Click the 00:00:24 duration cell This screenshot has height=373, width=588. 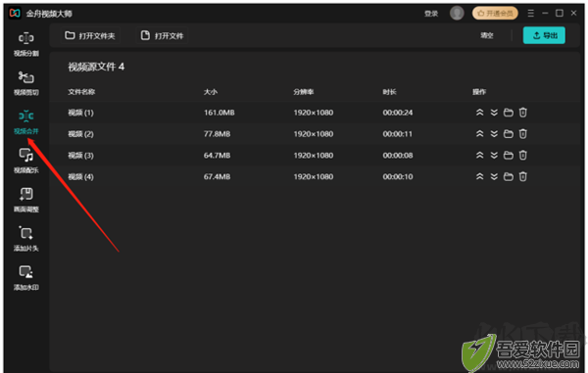click(398, 113)
